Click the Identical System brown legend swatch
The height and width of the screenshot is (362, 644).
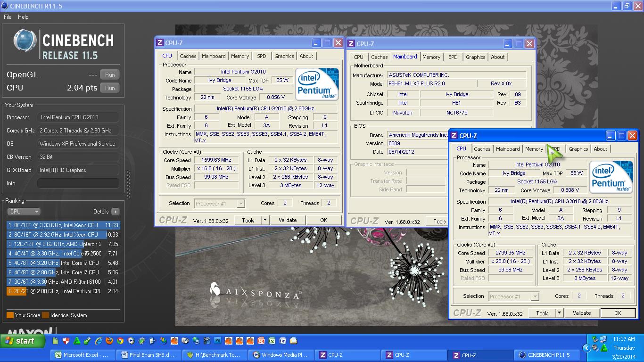[x=45, y=315]
